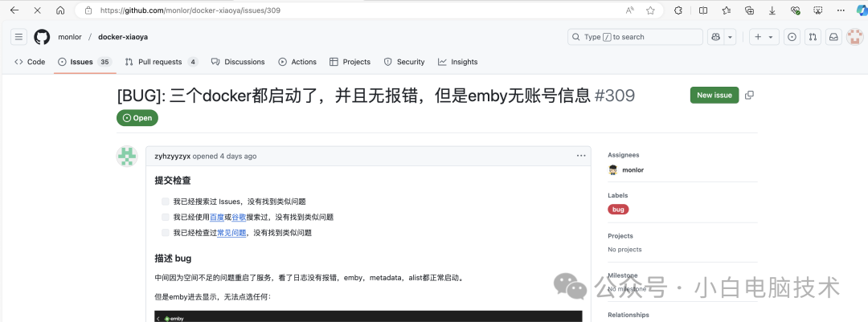
Task: Open browser extensions puzzle icon
Action: click(x=678, y=10)
